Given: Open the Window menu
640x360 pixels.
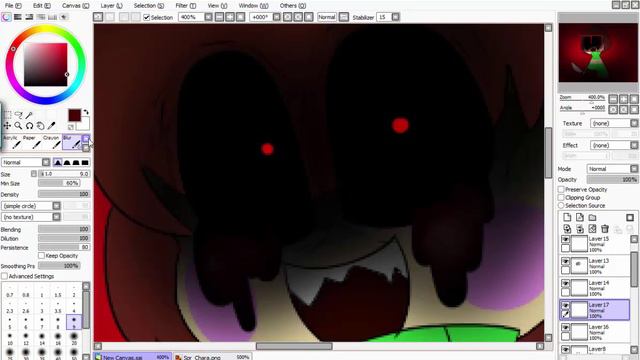Looking at the screenshot, I should 253,6.
